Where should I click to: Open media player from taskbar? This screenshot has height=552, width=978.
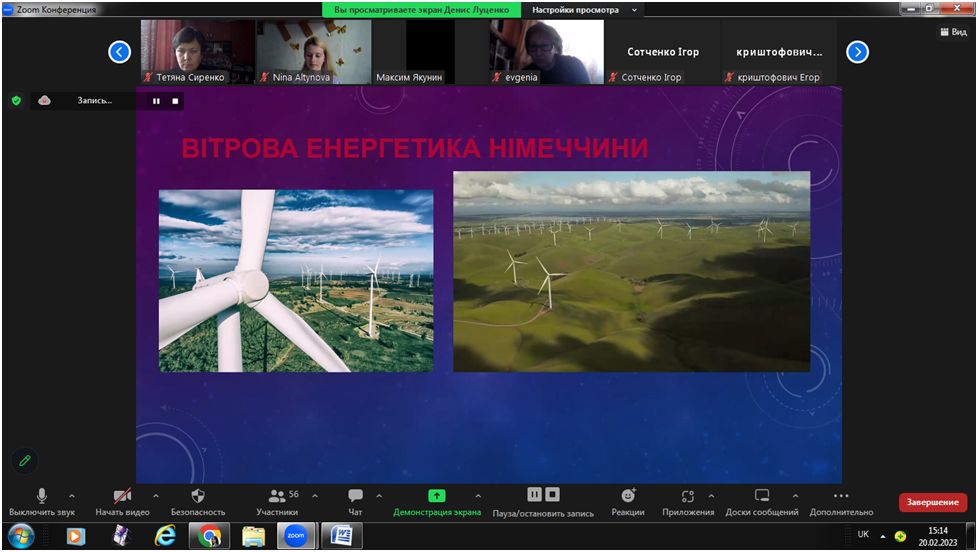[x=75, y=536]
